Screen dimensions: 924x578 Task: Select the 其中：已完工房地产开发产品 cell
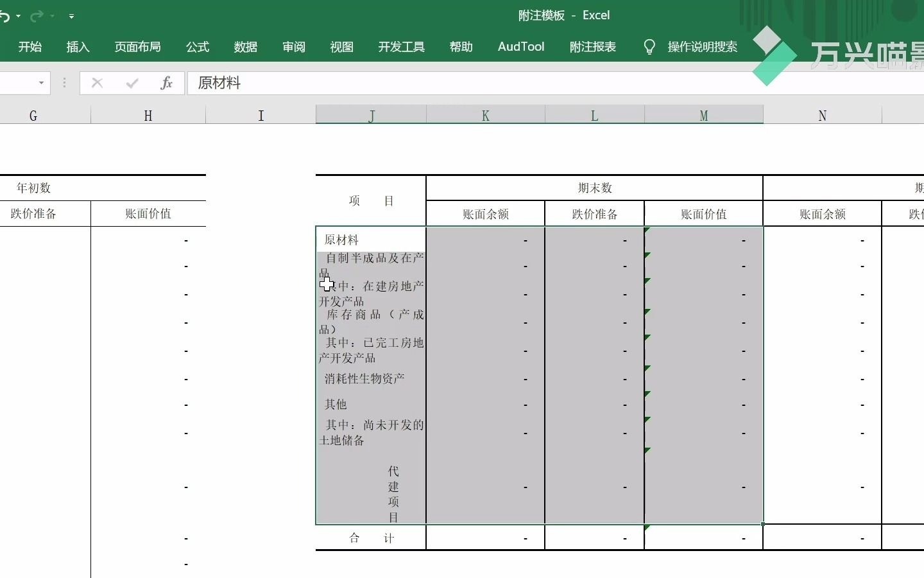371,350
